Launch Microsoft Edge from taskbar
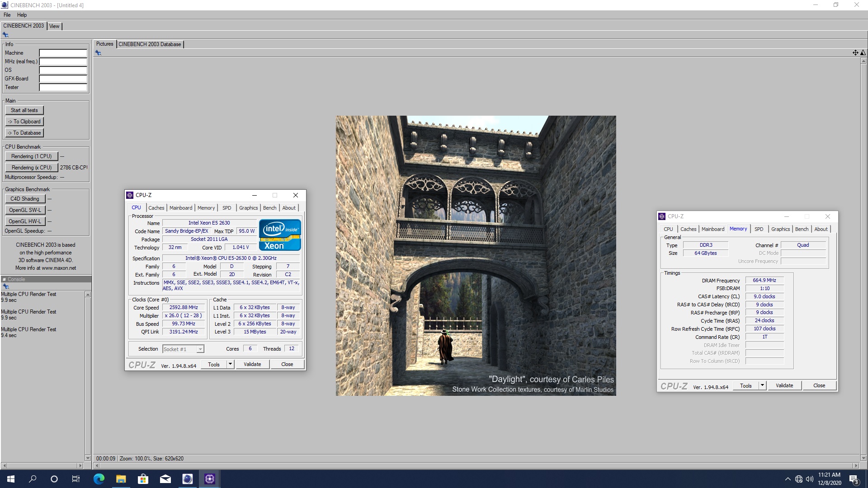The width and height of the screenshot is (868, 488). [x=99, y=479]
